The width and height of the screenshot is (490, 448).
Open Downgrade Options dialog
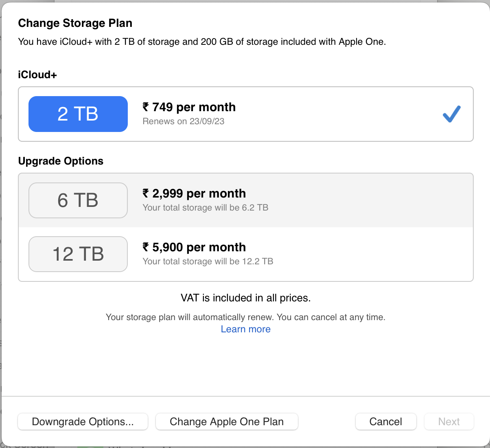coord(83,422)
